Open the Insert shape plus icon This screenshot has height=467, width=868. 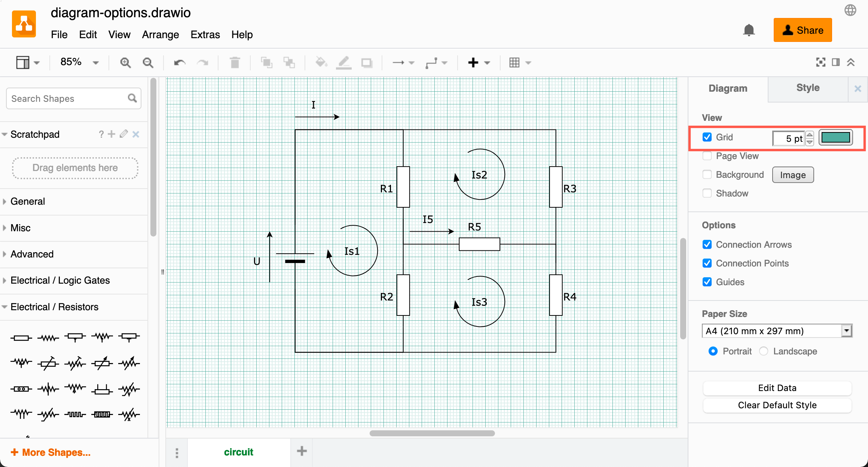(474, 62)
